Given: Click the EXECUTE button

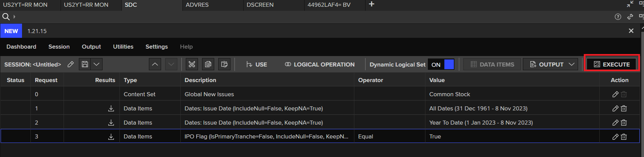Looking at the screenshot, I should [x=612, y=64].
